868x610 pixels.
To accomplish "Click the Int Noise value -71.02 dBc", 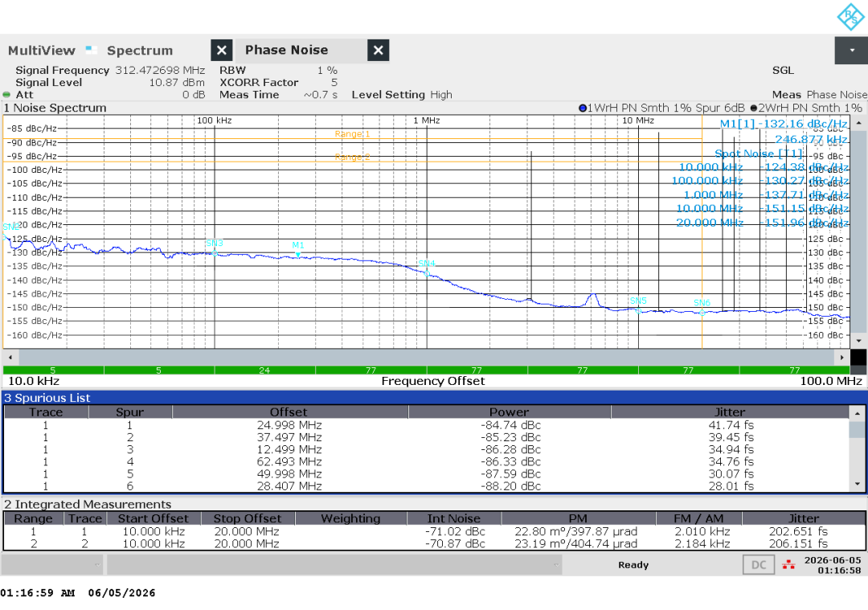I will (x=454, y=531).
